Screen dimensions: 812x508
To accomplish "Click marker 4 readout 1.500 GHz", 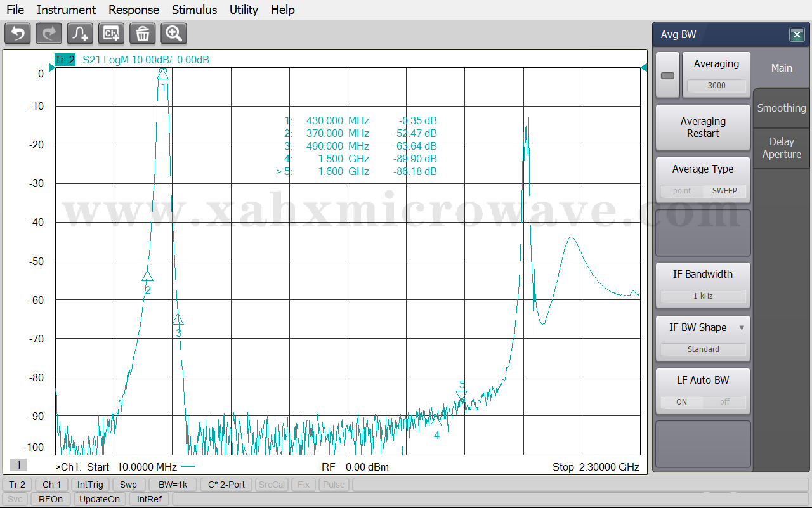I will click(x=343, y=159).
